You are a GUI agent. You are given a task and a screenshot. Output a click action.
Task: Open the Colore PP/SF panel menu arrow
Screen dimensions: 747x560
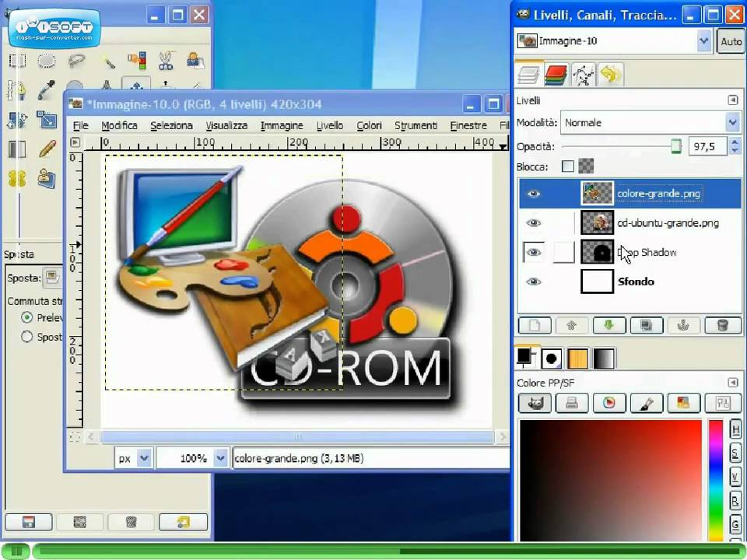(733, 383)
